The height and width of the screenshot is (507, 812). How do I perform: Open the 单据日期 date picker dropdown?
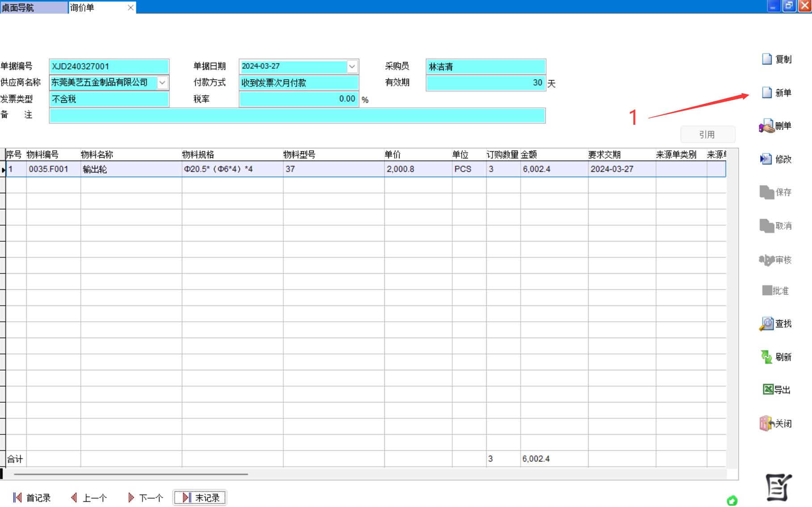352,66
